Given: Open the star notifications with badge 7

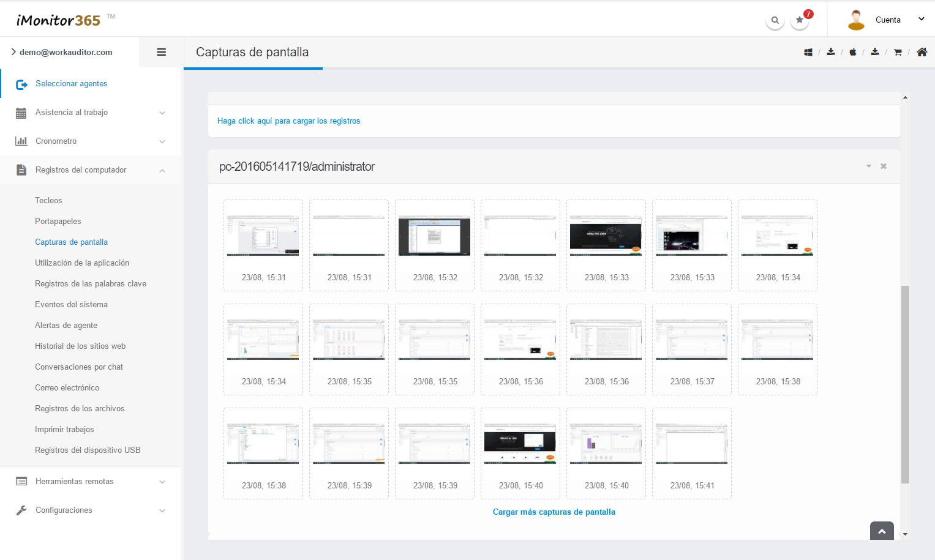Looking at the screenshot, I should [800, 20].
